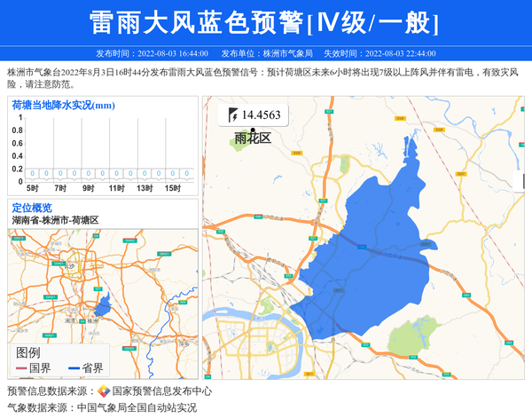Screen dimensions: 532x418
Task: Click the 湖南省-株洲市-荷塘区 location text
Action: pyautogui.click(x=55, y=219)
